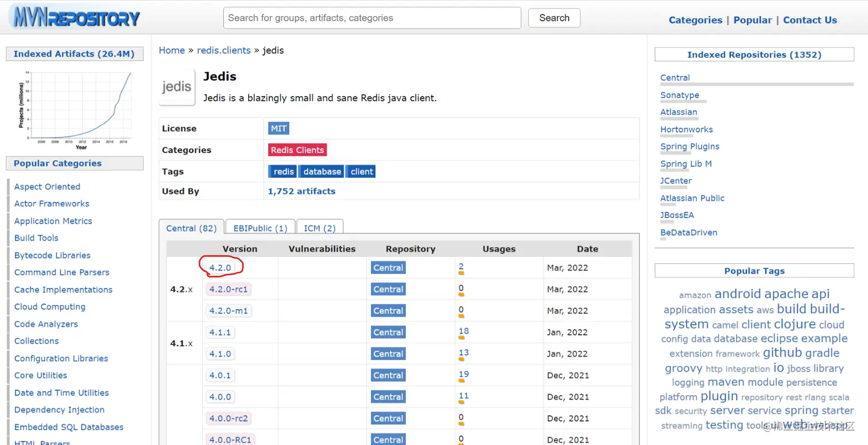
Task: Open redis.clients breadcrumb link
Action: click(x=224, y=50)
